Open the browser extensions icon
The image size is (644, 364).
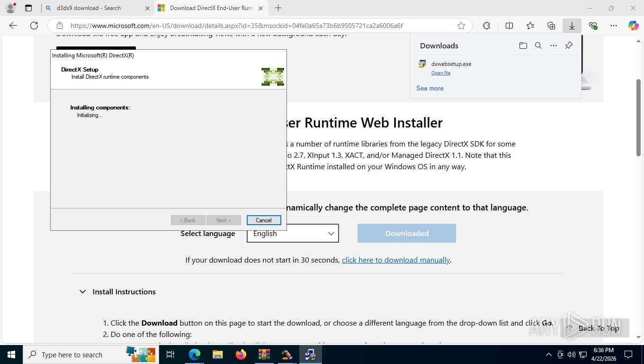point(486,26)
